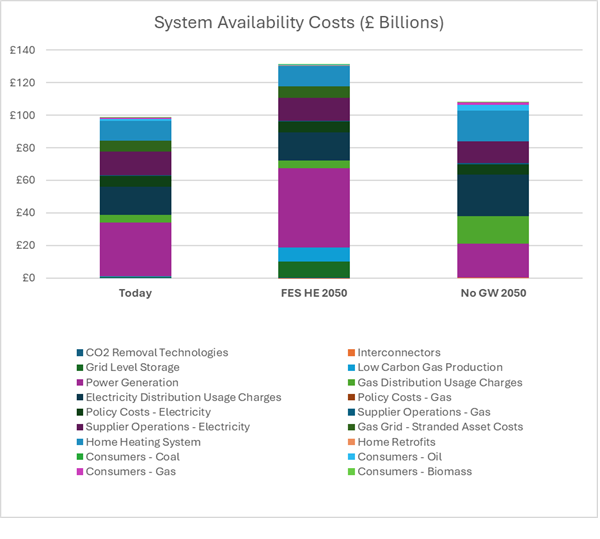Click the System Availability Costs chart title
600x539 pixels.
click(300, 24)
